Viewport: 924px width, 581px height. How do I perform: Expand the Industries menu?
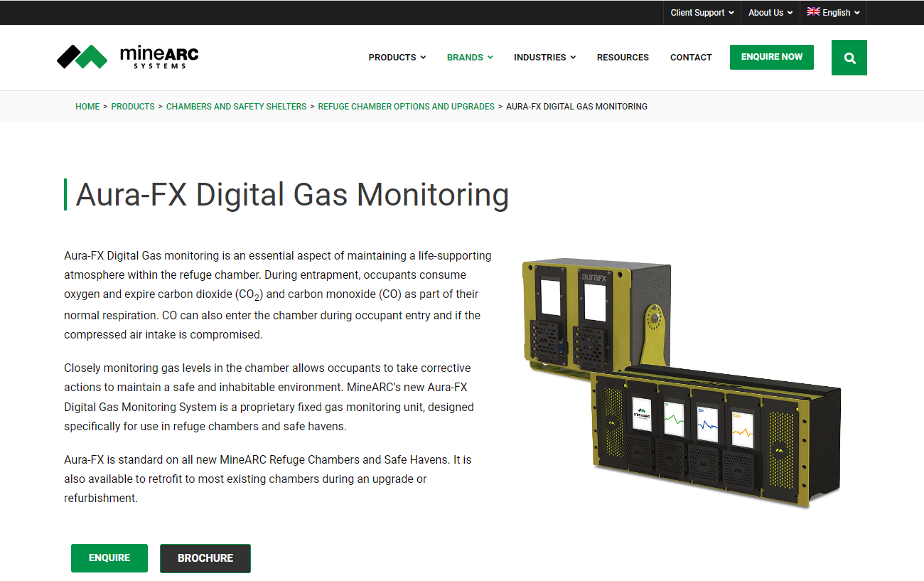[544, 58]
